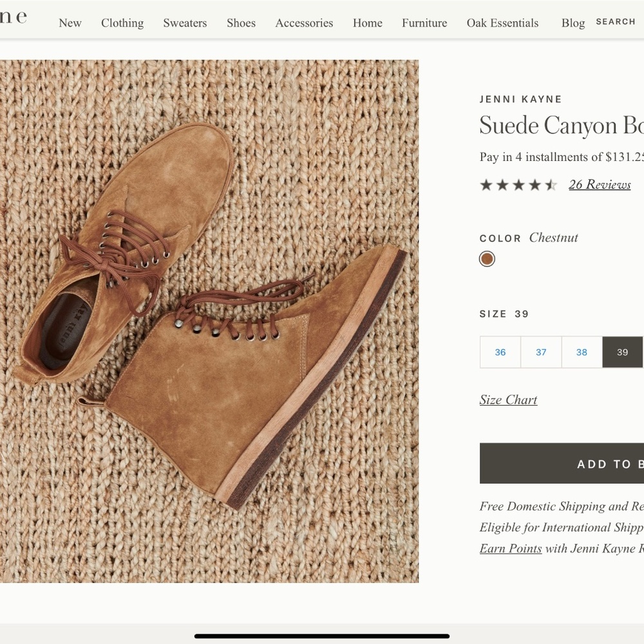Open the Shoes category
This screenshot has width=644, height=644.
tap(241, 23)
